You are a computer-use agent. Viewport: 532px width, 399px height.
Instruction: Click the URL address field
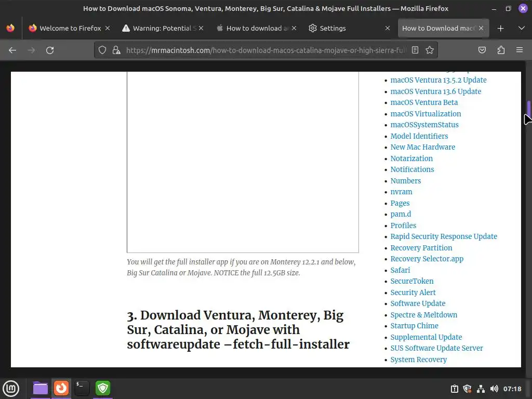click(x=265, y=50)
